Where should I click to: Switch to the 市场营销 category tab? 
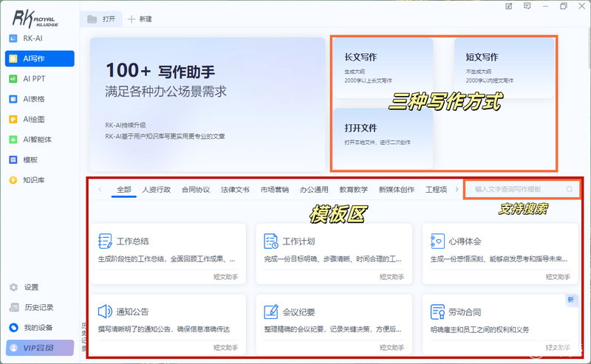click(x=274, y=190)
